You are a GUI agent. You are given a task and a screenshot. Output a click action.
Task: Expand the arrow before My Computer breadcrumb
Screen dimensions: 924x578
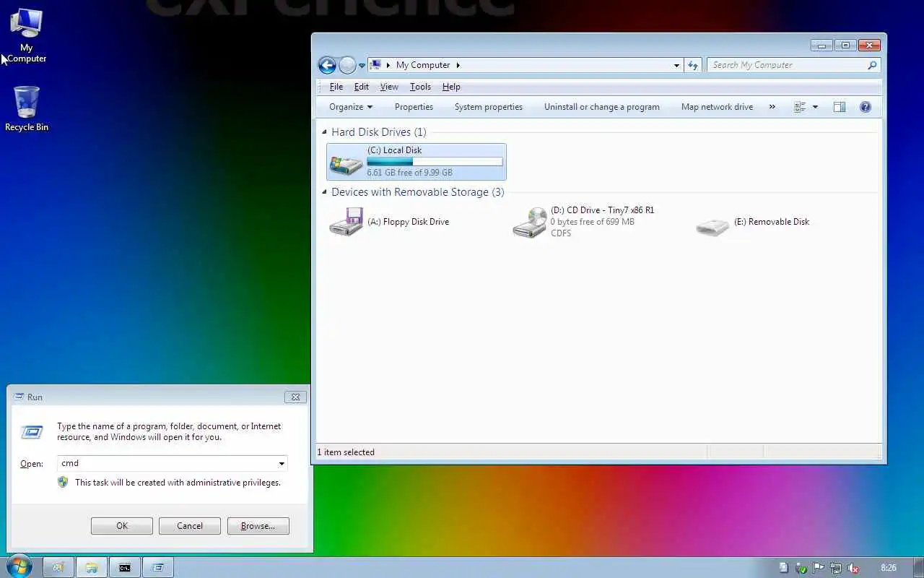pos(388,65)
